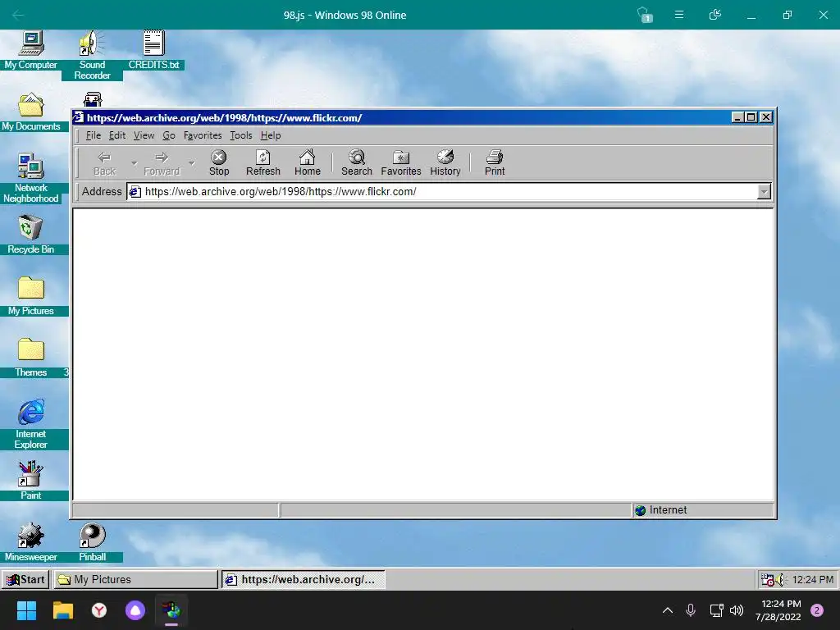
Task: Open the Search toolbar button
Action: 357,163
